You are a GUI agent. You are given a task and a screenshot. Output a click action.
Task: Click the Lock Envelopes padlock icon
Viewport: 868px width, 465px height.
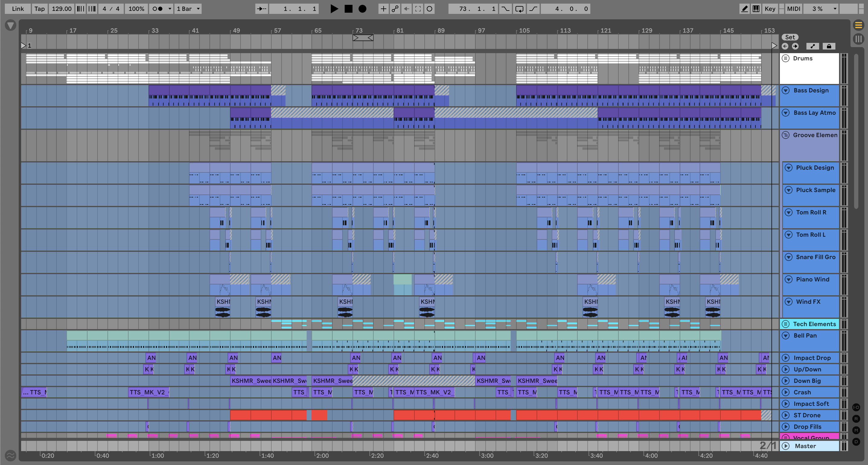click(829, 46)
